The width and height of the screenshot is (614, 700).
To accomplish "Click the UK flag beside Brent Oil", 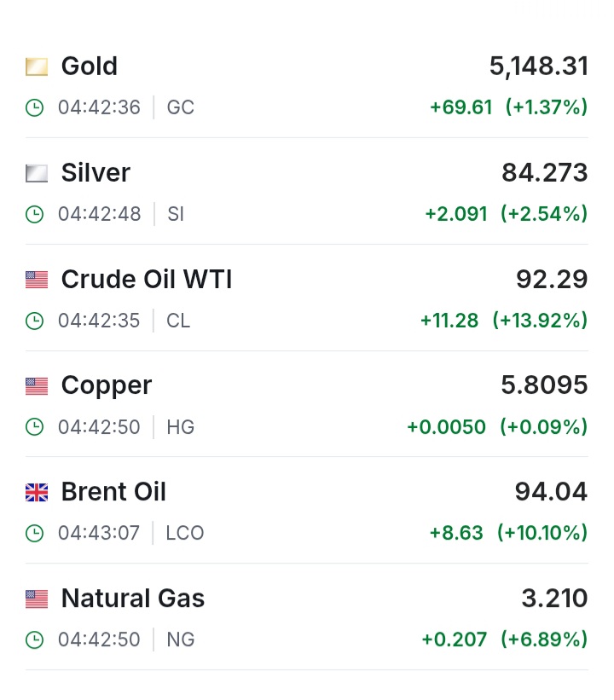I will (37, 492).
